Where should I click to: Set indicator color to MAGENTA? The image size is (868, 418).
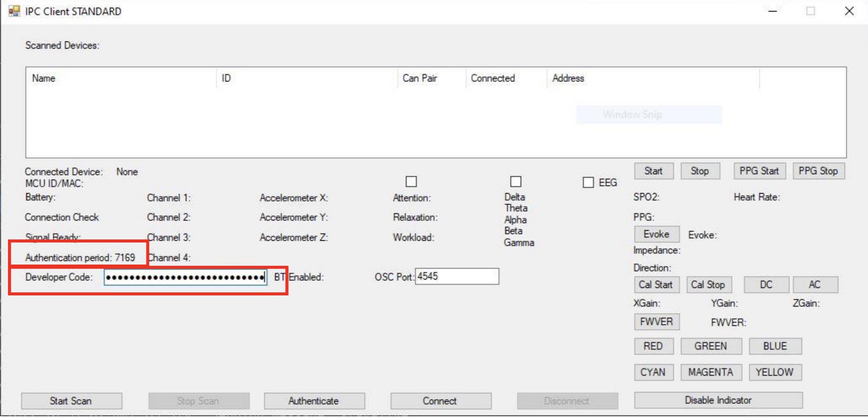point(711,372)
